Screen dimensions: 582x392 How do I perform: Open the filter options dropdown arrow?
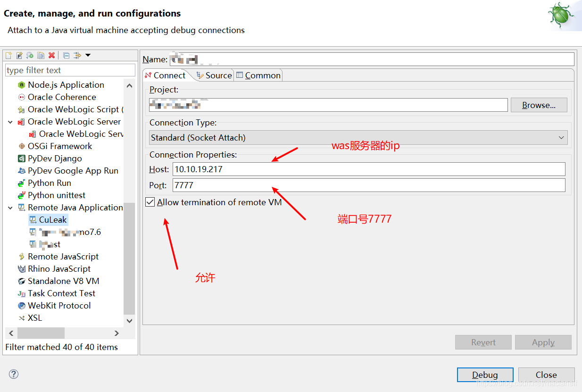click(x=88, y=56)
